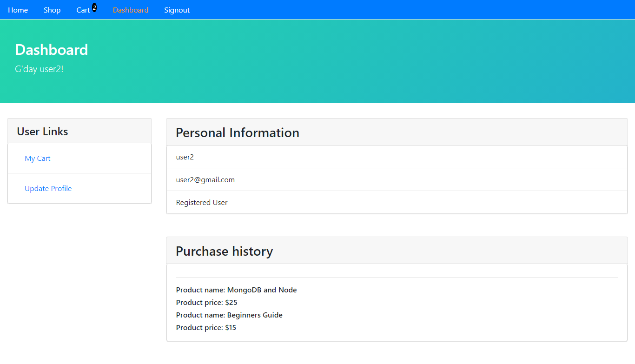Click Update Profile in the sidebar
The image size is (635, 364).
pyautogui.click(x=48, y=188)
